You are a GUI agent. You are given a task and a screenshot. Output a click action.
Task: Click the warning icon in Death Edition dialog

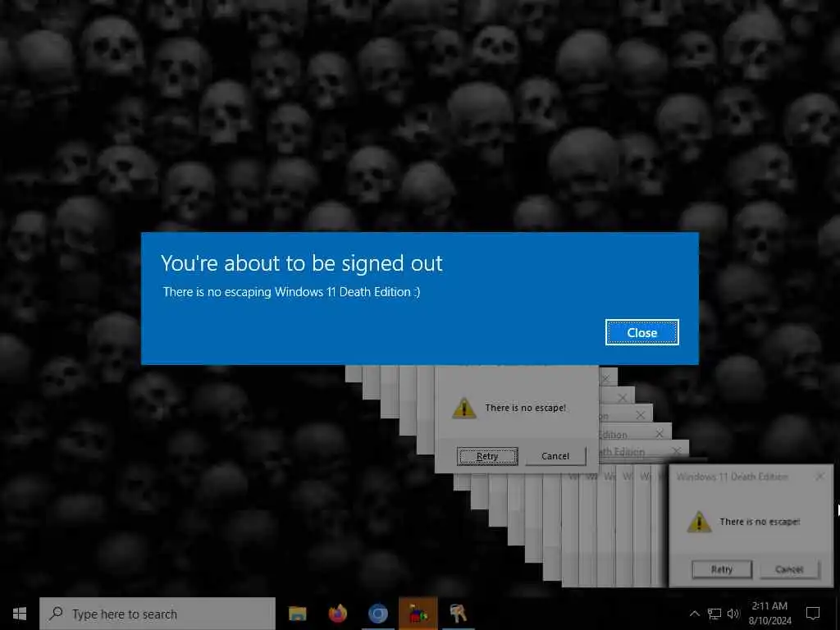point(699,523)
